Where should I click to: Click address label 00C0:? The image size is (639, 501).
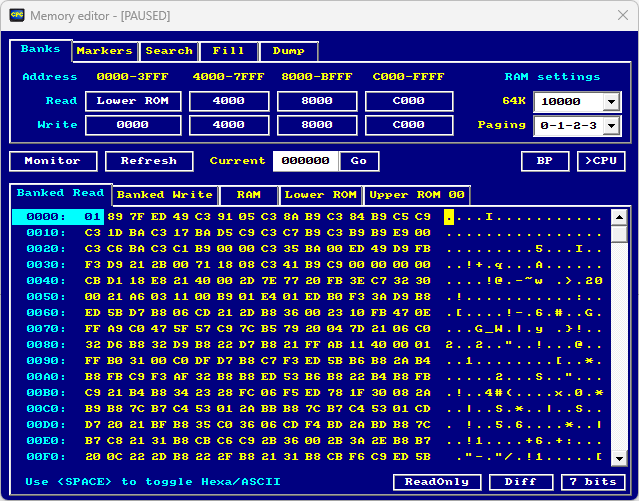(46, 409)
